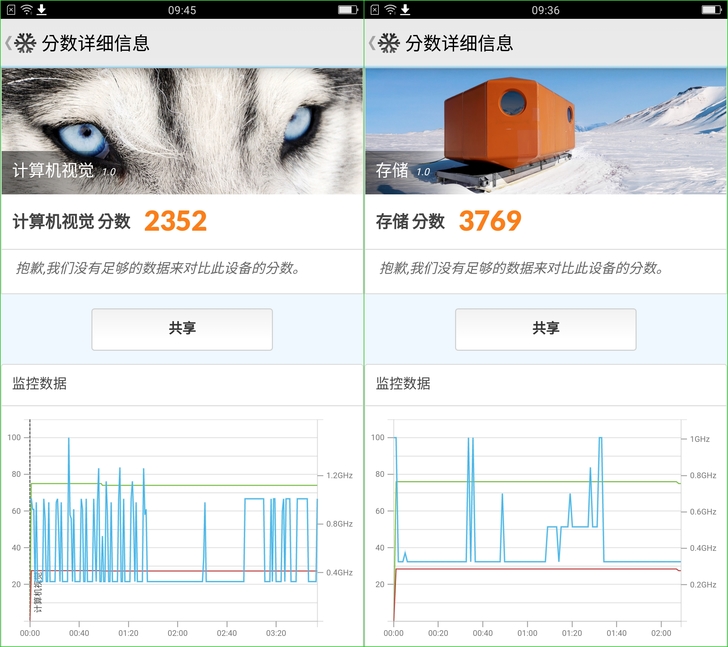Tap 分数详细信息 title on right screen
The image size is (728, 647).
tap(459, 43)
